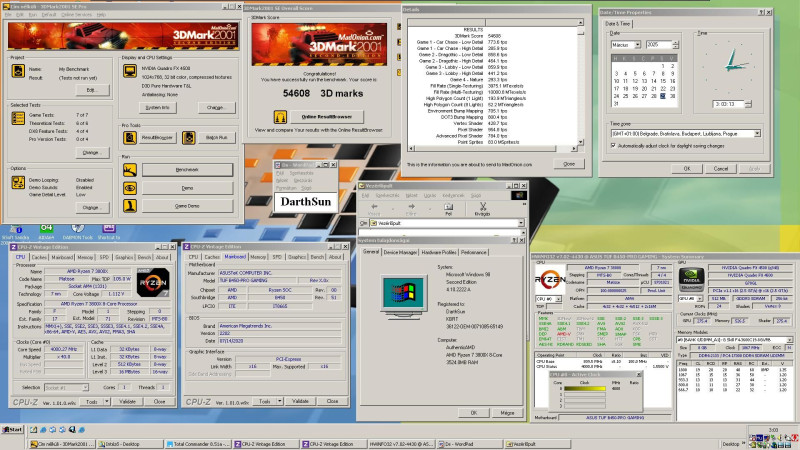Click the year spinner arrows next to 2025
The image size is (800, 450).
(676, 45)
